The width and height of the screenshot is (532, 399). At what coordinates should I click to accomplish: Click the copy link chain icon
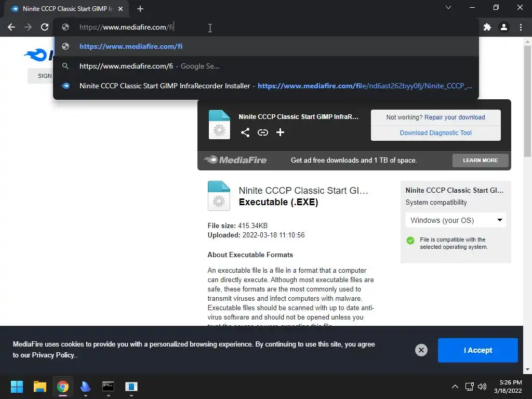coord(262,132)
